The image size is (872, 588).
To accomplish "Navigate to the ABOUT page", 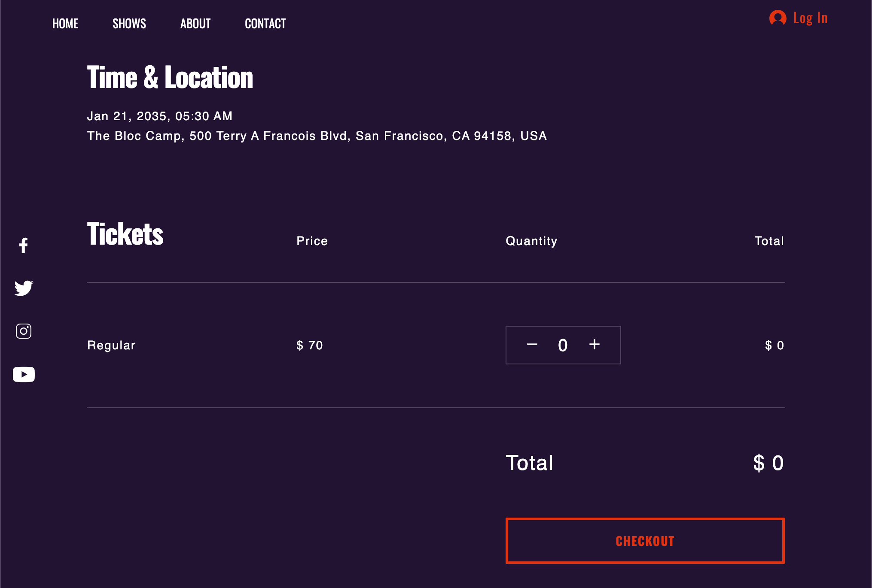I will tap(195, 24).
